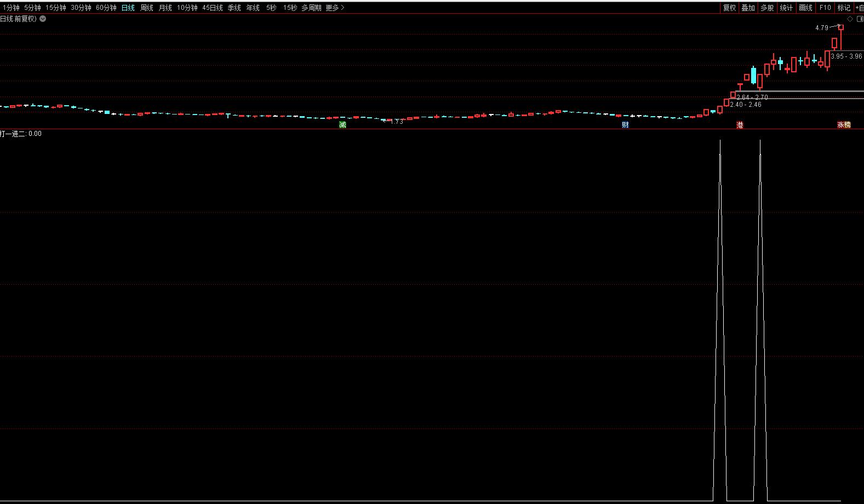Image resolution: width=864 pixels, height=504 pixels.
Task: Open F10 company information
Action: [825, 8]
